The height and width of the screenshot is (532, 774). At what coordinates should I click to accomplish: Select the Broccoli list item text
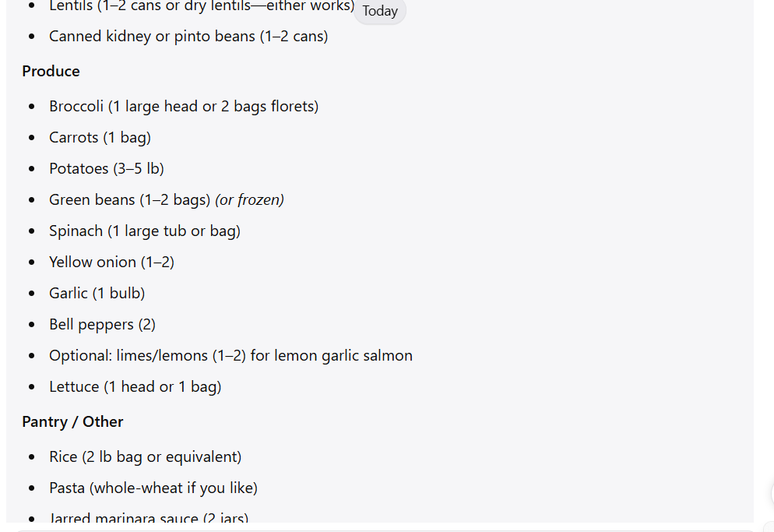pos(184,106)
